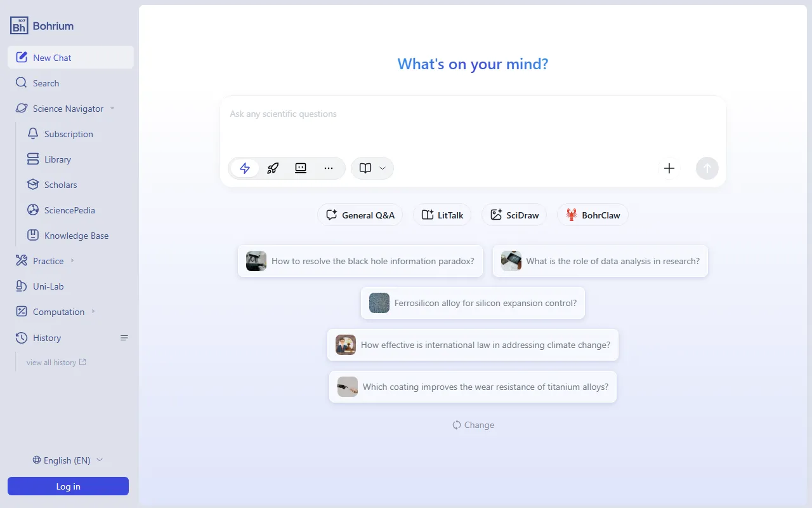Open the History list menu icon
Screen dimensions: 812x508
(x=124, y=338)
